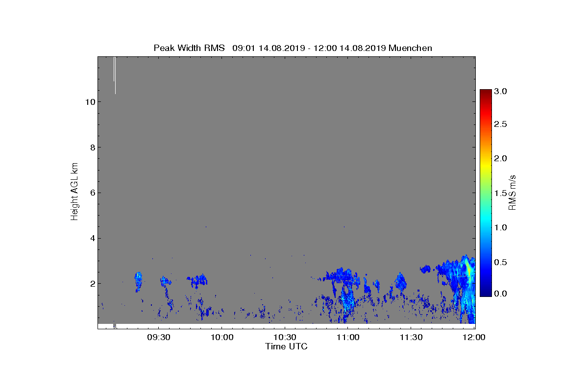Image resolution: width=588 pixels, height=392 pixels.
Task: Click the colorbar value 0.0
Action: click(x=501, y=293)
